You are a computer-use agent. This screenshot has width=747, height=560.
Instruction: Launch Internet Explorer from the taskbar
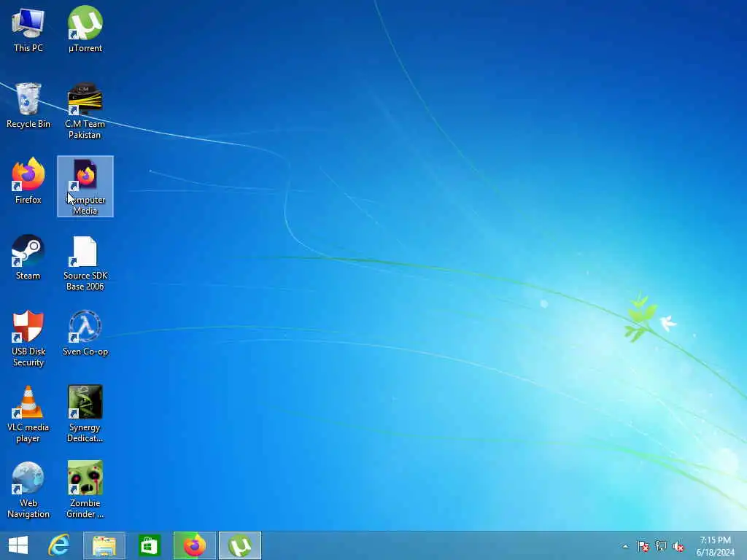pos(59,545)
